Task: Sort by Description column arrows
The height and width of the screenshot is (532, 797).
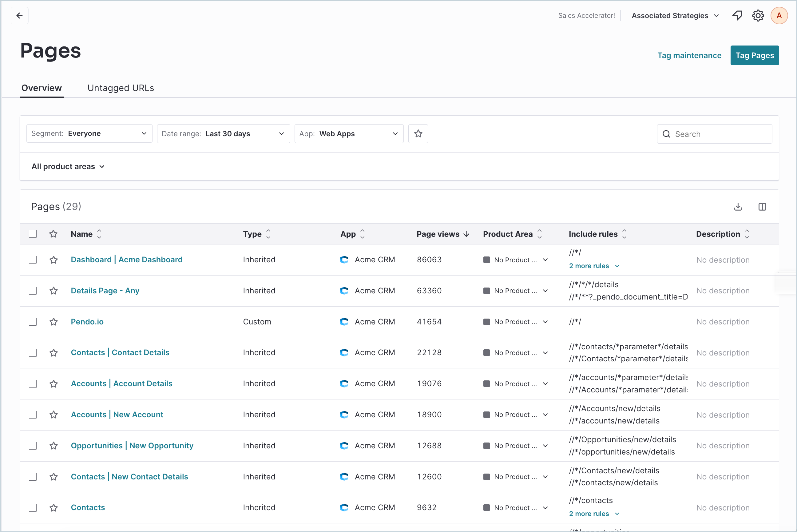Action: pyautogui.click(x=747, y=234)
